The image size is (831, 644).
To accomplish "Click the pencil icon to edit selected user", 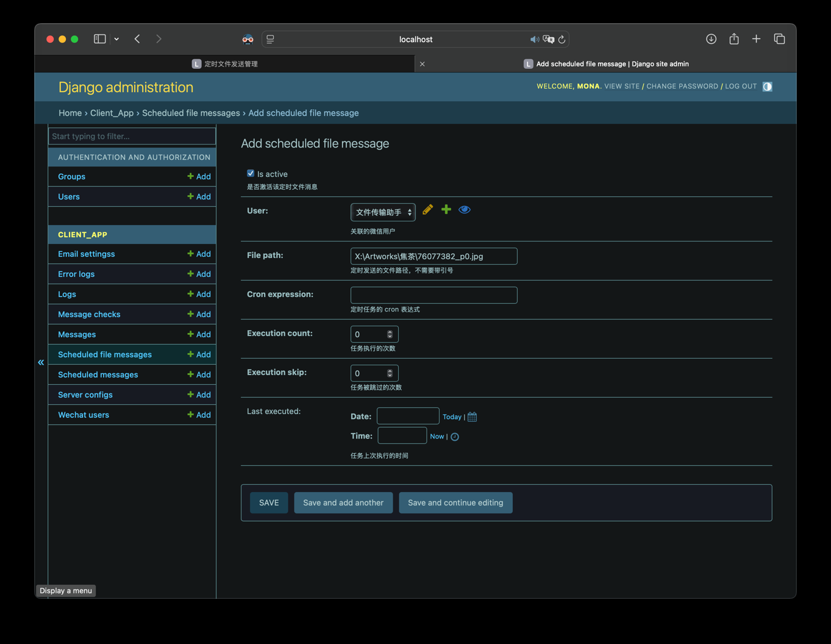I will click(x=427, y=210).
